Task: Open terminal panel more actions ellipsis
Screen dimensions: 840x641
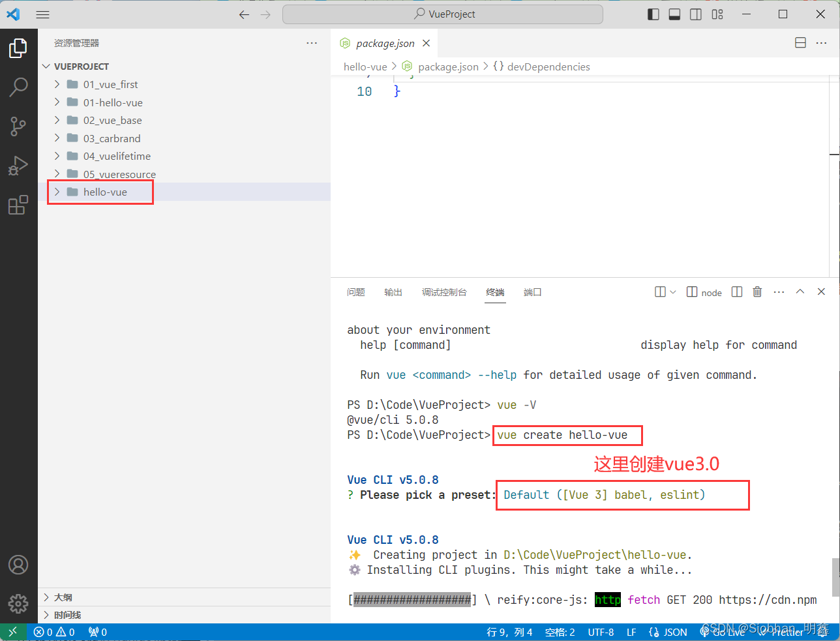Action: pos(779,292)
